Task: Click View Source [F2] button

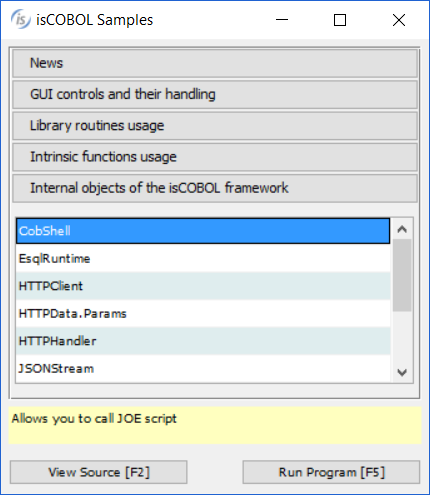Action: [99, 472]
